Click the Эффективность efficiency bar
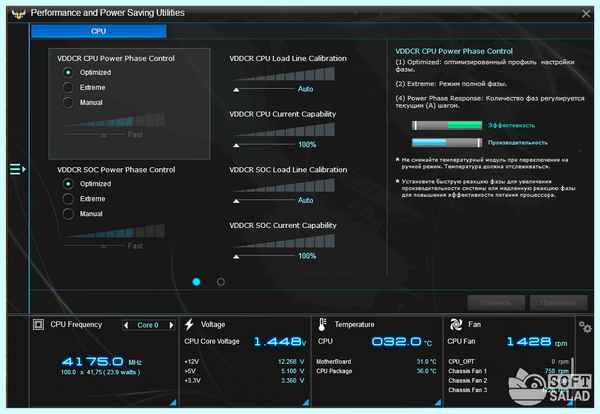 (x=447, y=125)
